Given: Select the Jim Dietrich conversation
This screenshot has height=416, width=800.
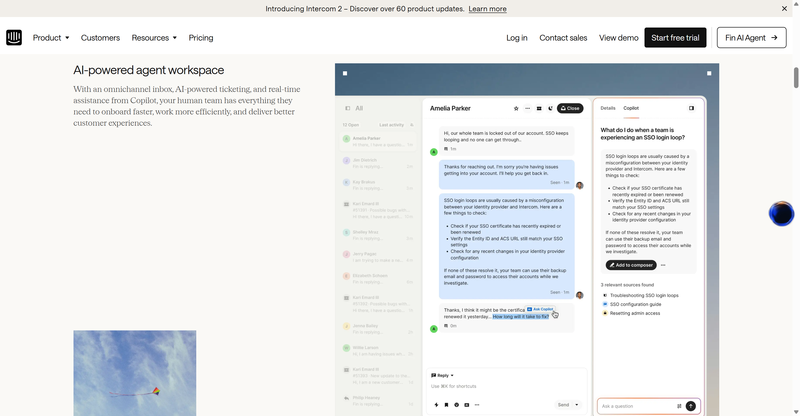Looking at the screenshot, I should [378, 163].
